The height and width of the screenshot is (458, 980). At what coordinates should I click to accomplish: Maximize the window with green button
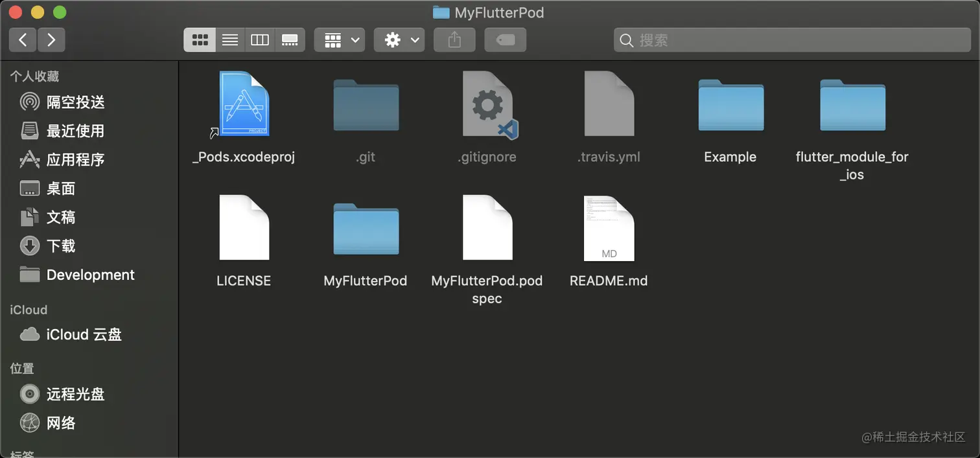pyautogui.click(x=60, y=12)
